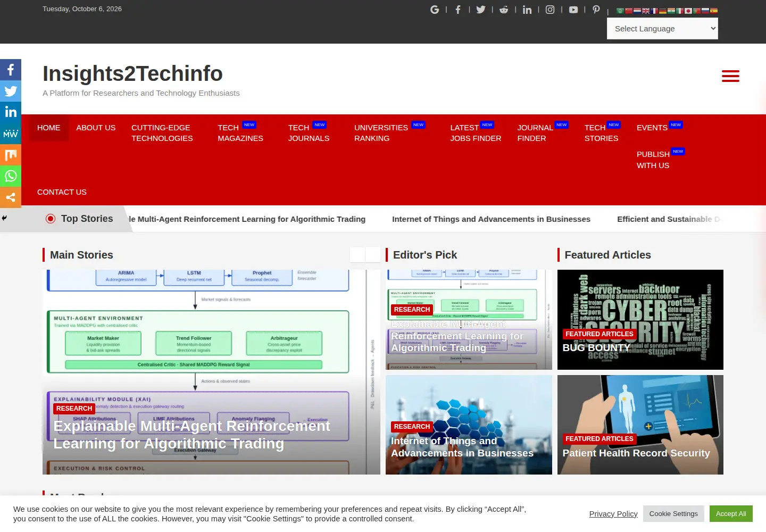Choose the Japanese flag language icon
Viewport: 766px width, 532px height.
(688, 11)
